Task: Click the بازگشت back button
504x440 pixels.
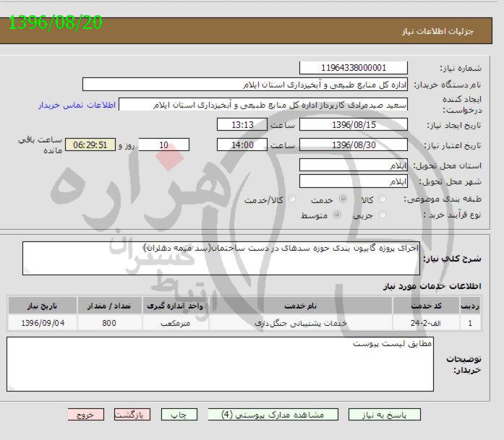Action: point(132,415)
